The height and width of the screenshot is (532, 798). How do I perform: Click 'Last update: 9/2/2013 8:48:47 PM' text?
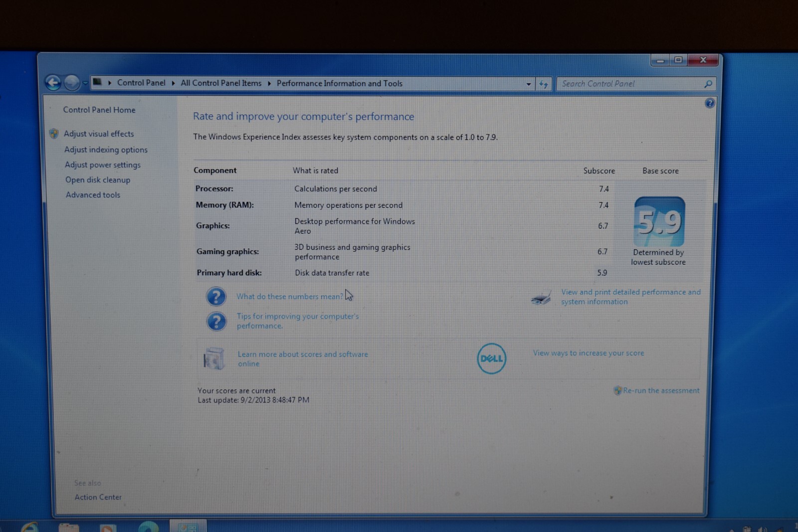(253, 400)
